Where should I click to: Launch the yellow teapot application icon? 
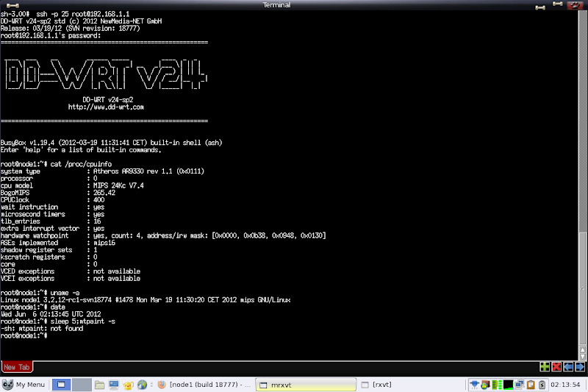tap(128, 385)
